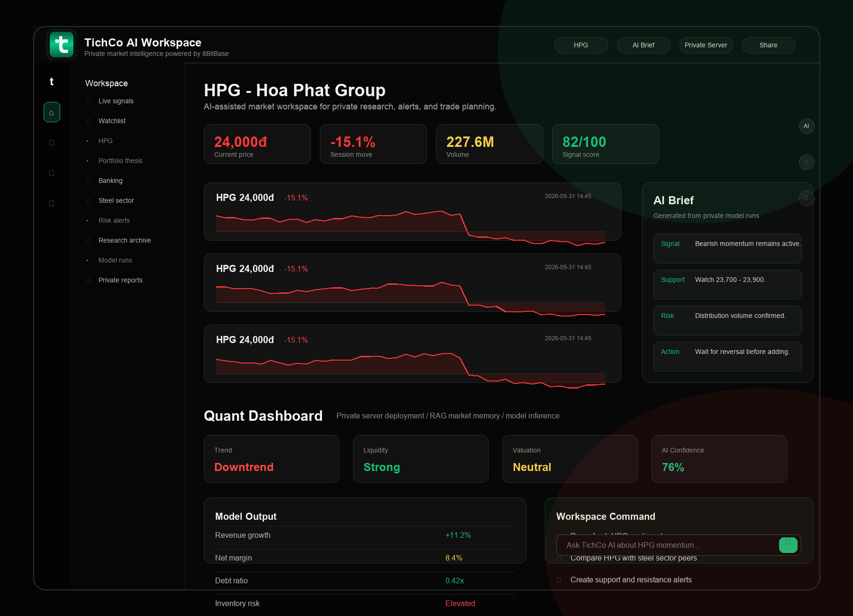Click the Revenue growth +11.2% value
This screenshot has height=616, width=853.
coord(458,535)
